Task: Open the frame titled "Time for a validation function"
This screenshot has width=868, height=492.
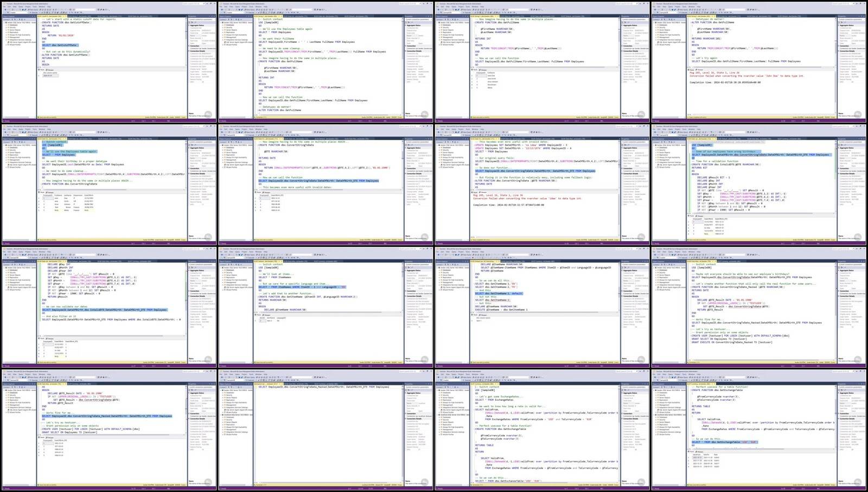Action: click(x=759, y=185)
